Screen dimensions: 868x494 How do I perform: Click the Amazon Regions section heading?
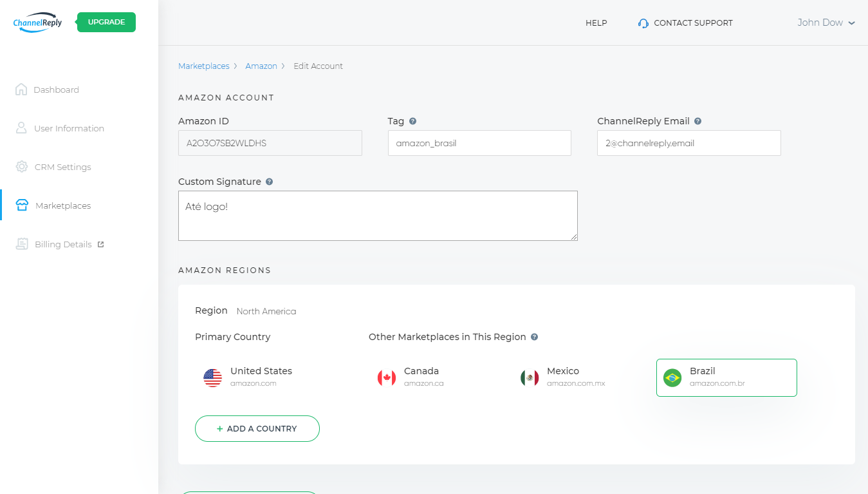pos(225,270)
